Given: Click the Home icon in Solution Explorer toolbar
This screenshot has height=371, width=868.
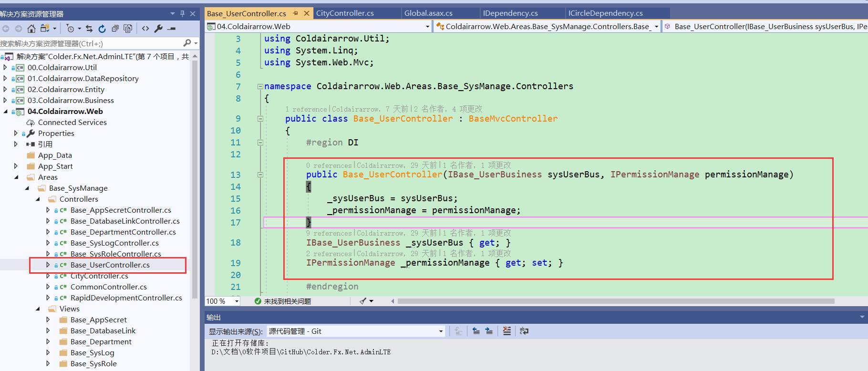Looking at the screenshot, I should click(31, 29).
